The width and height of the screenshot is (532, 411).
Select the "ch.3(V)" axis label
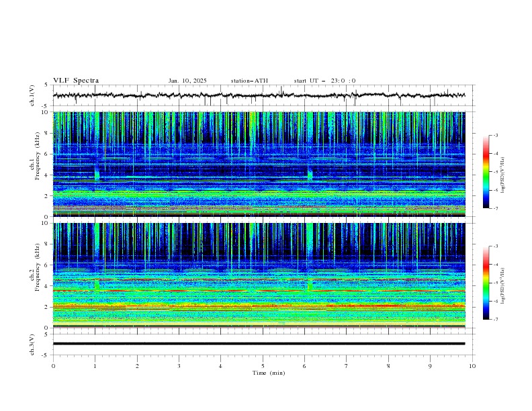tap(32, 345)
